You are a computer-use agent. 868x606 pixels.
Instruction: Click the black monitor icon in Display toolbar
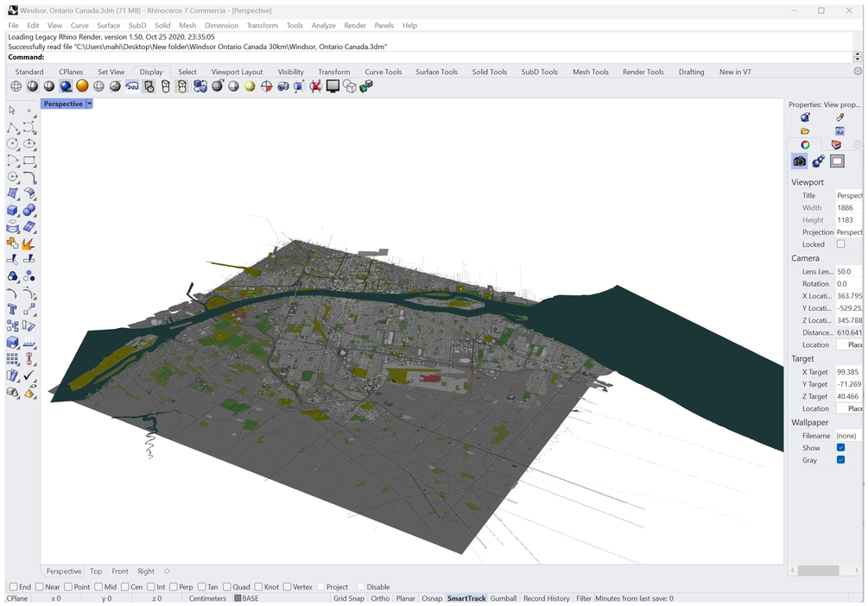coord(333,86)
